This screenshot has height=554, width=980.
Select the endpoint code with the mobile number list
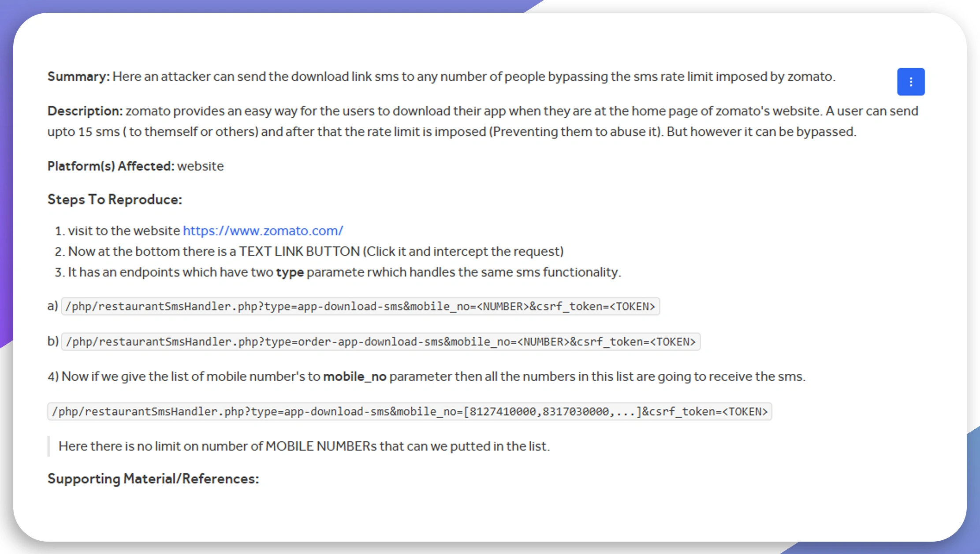point(410,411)
